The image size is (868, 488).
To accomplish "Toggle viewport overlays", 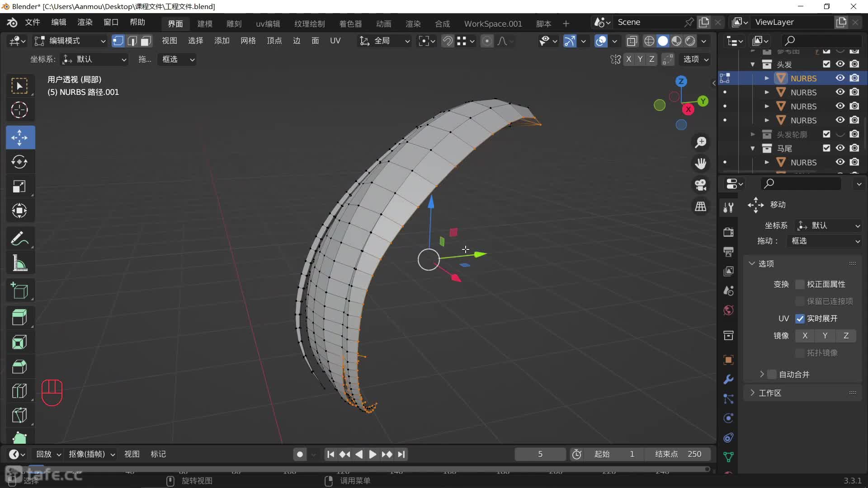I will tap(601, 41).
